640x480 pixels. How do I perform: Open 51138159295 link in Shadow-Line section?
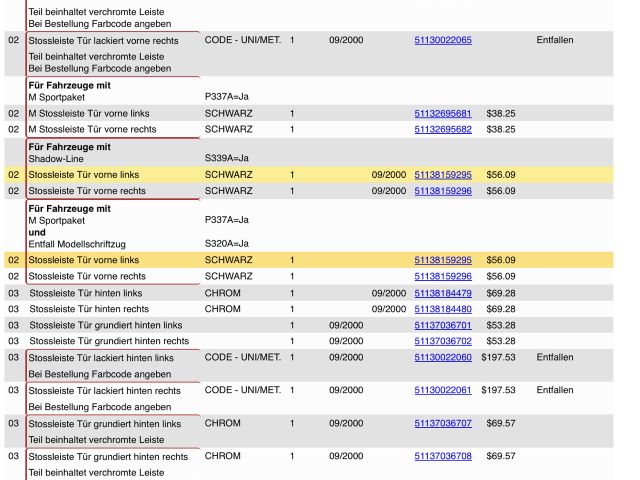click(443, 175)
